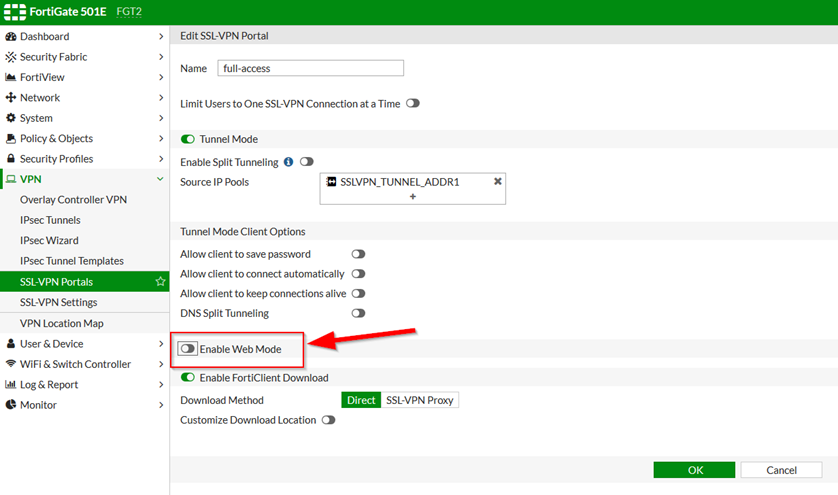838x495 pixels.
Task: Turn on Allow client to save password
Action: (x=357, y=254)
